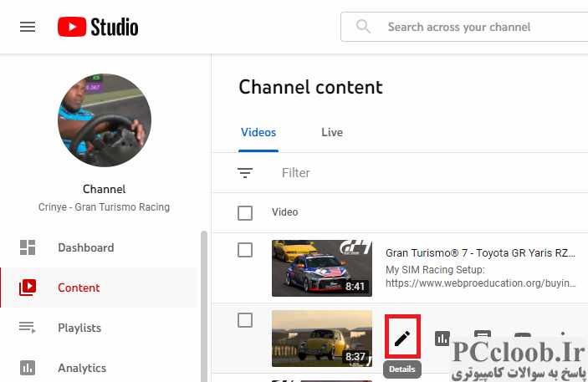Open the channel profile picture
Viewport: 588px width, 382px height.
click(x=105, y=120)
